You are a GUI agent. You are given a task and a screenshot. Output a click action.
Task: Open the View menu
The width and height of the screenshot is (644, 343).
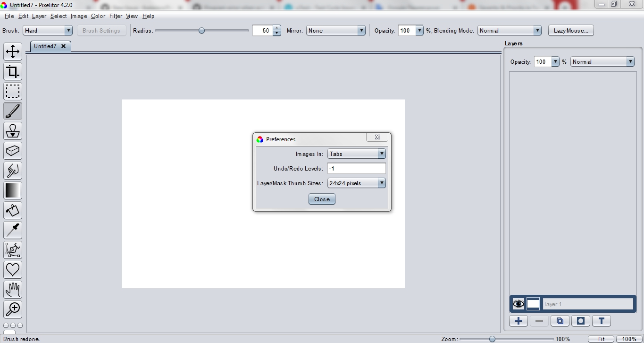132,16
